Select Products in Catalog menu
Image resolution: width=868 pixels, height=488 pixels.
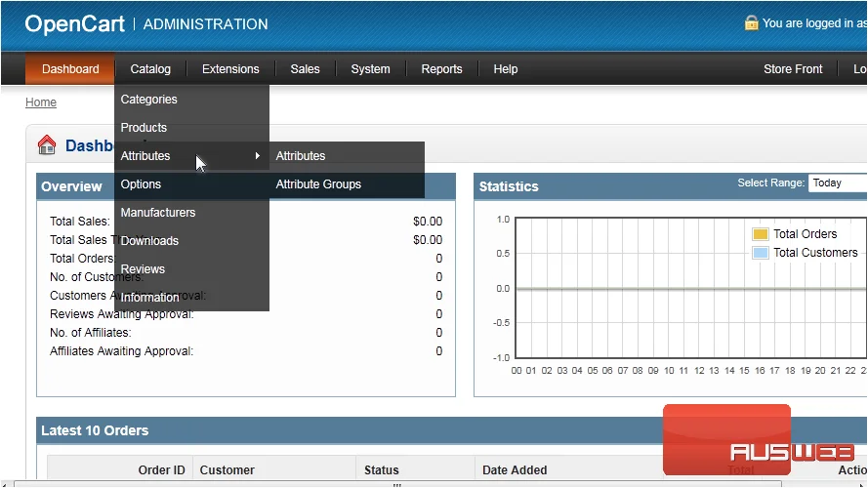(191, 128)
